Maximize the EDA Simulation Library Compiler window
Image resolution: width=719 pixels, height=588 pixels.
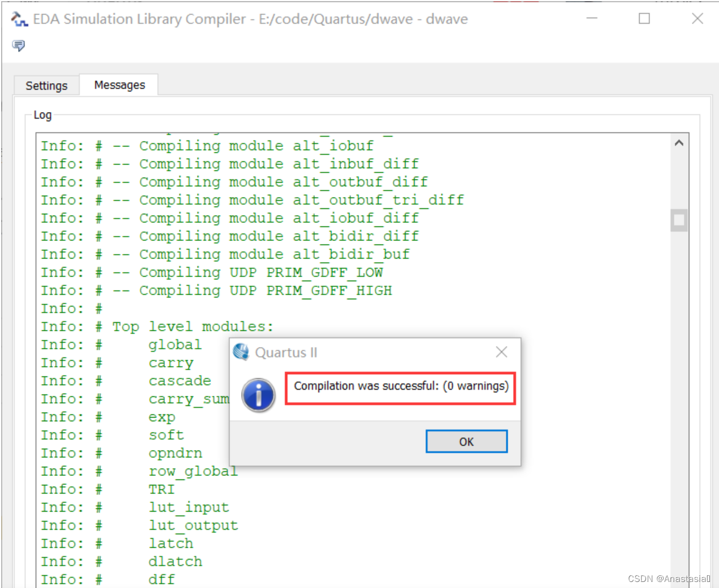[644, 19]
